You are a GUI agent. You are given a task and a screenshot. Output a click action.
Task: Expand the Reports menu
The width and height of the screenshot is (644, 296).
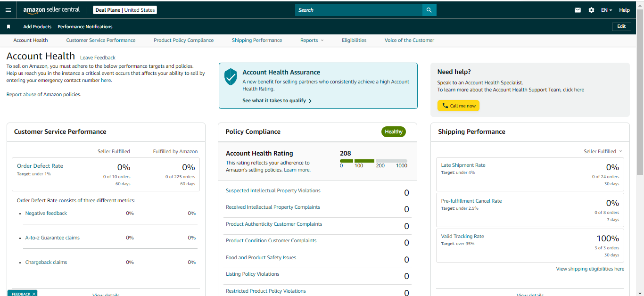(x=312, y=41)
